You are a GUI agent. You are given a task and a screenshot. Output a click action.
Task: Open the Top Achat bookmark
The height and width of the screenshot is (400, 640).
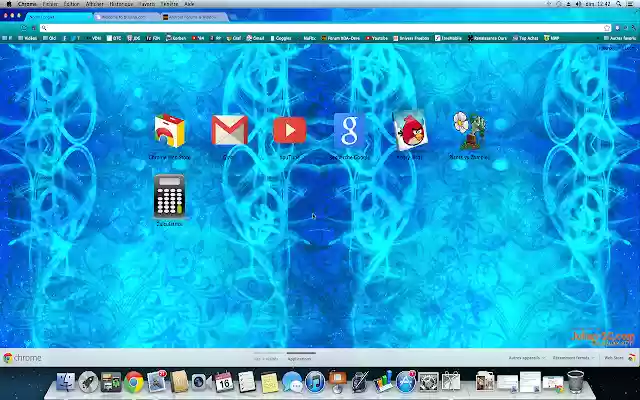(526, 38)
